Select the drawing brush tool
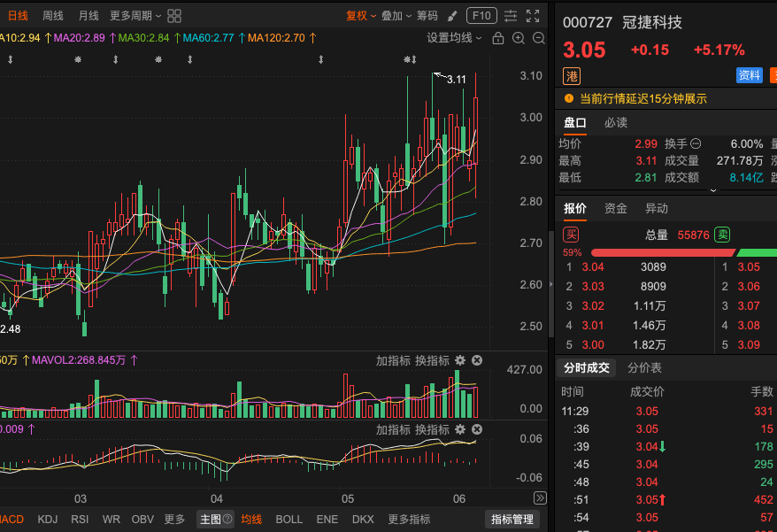The width and height of the screenshot is (777, 532). point(452,16)
